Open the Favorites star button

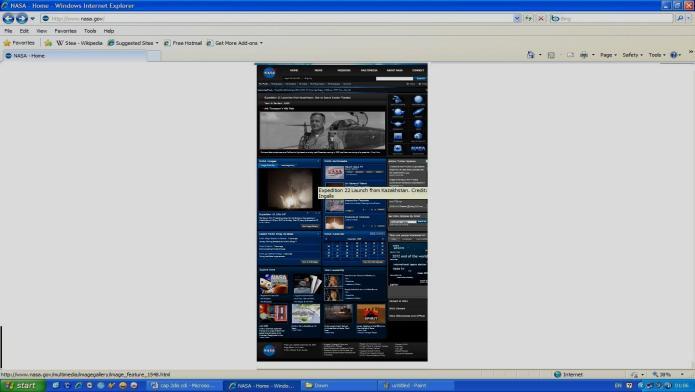pos(19,43)
